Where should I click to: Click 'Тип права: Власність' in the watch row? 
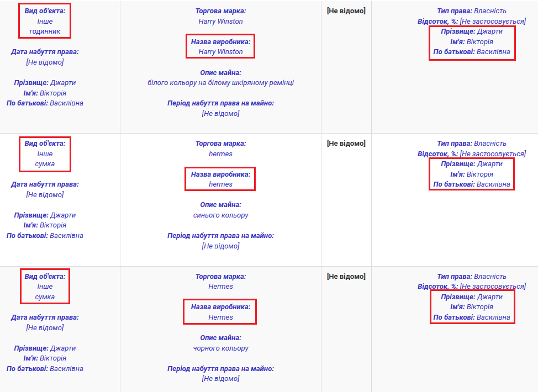pos(471,11)
